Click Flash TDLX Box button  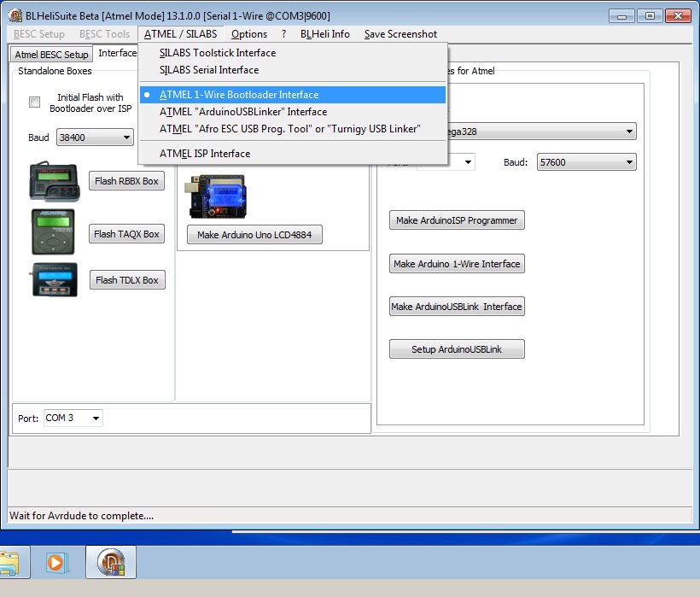[x=127, y=280]
